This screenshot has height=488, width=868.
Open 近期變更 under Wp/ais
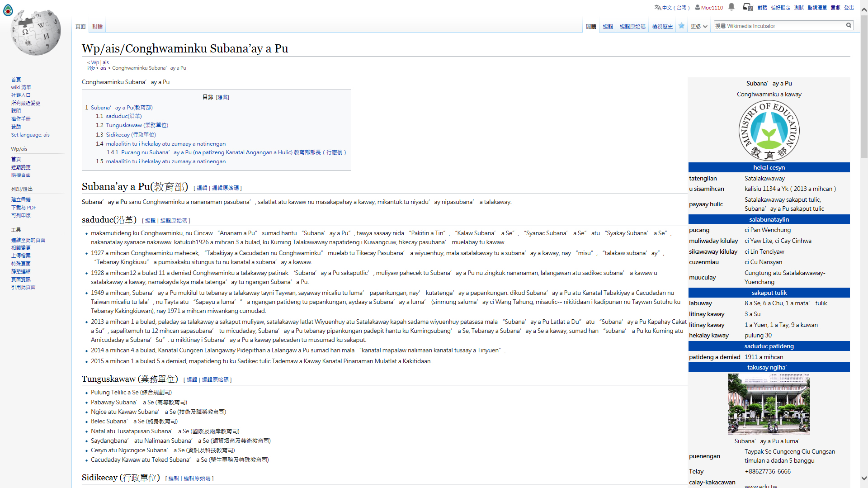coord(21,167)
